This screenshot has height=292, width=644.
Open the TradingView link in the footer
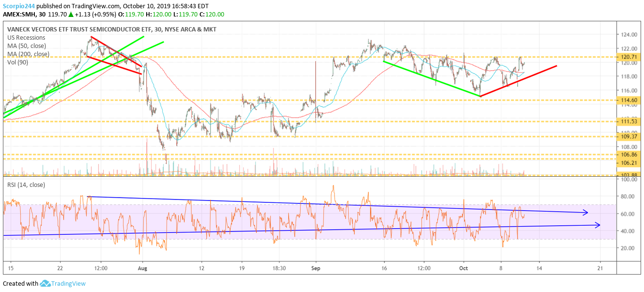pyautogui.click(x=68, y=284)
